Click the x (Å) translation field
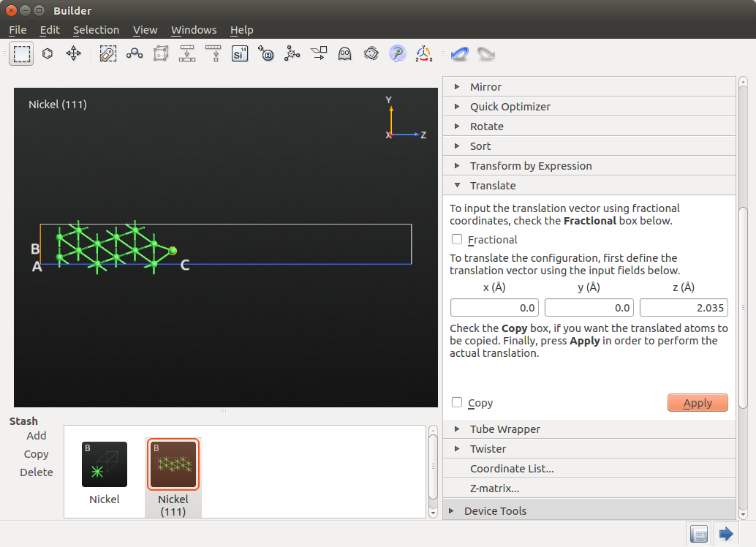This screenshot has width=756, height=547. point(494,308)
